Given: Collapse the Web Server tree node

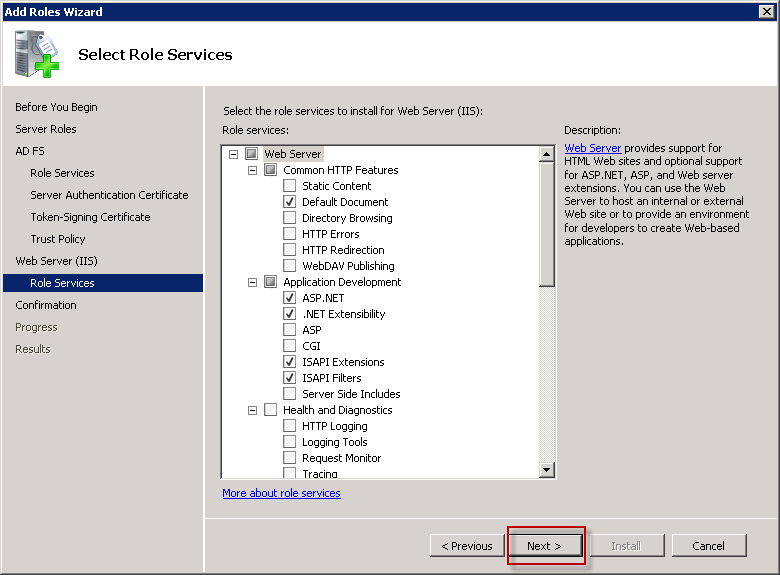Looking at the screenshot, I should [233, 154].
